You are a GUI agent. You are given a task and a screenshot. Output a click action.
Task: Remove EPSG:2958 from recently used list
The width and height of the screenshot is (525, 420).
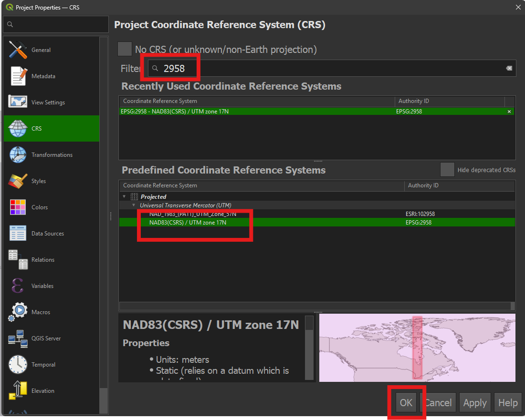tap(509, 112)
